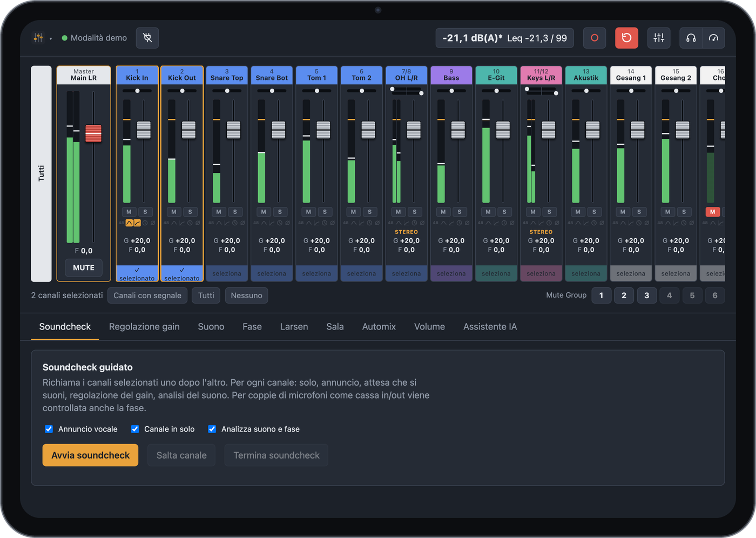Image resolution: width=756 pixels, height=538 pixels.
Task: Uncheck Analizza suono e fase checkbox
Action: tap(212, 429)
